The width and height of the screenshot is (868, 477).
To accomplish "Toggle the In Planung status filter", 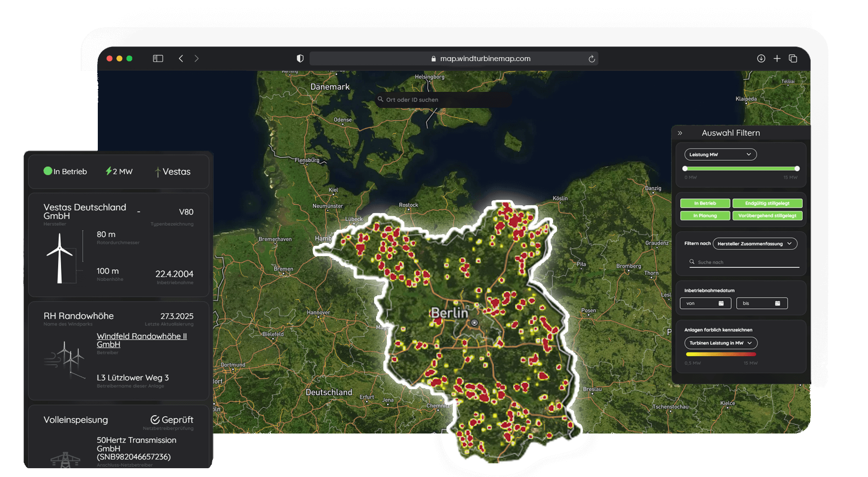I will (705, 216).
